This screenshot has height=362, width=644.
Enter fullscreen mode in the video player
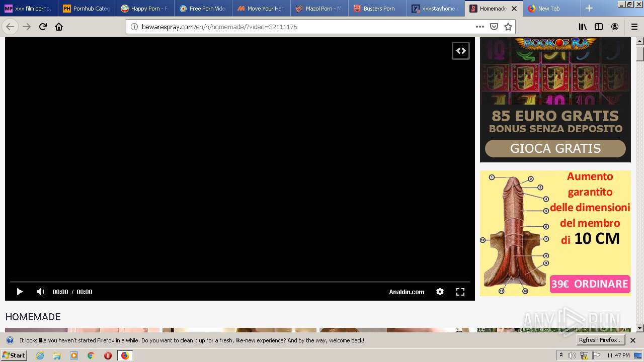[x=460, y=292]
